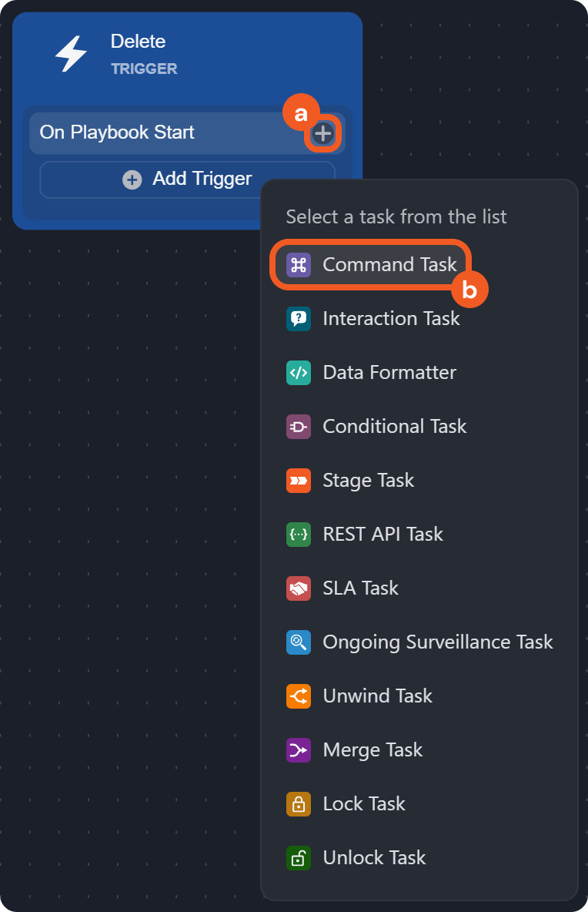Click the Conditional Task gate icon
This screenshot has height=912, width=588.
298,427
